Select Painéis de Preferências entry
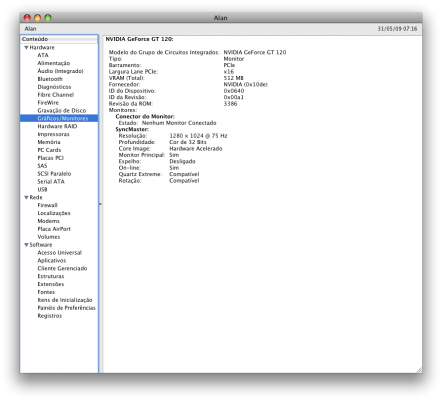Image resolution: width=442 pixels, height=400 pixels. point(66,308)
